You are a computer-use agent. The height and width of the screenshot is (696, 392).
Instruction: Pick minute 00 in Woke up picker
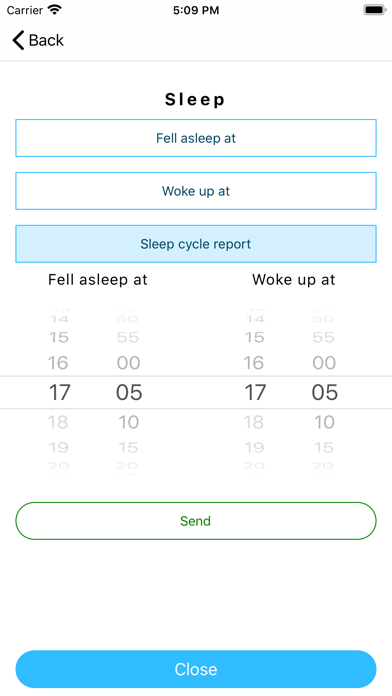pos(324,363)
